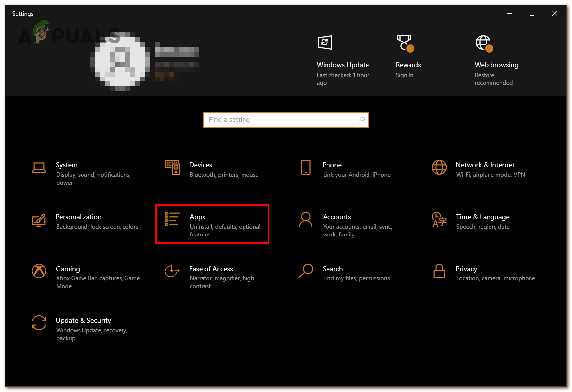Select the Ease of Access clock icon
This screenshot has height=392, width=572.
pos(172,271)
